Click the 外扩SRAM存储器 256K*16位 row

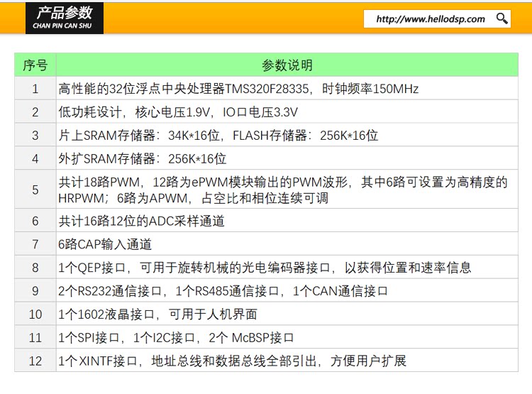click(x=287, y=158)
